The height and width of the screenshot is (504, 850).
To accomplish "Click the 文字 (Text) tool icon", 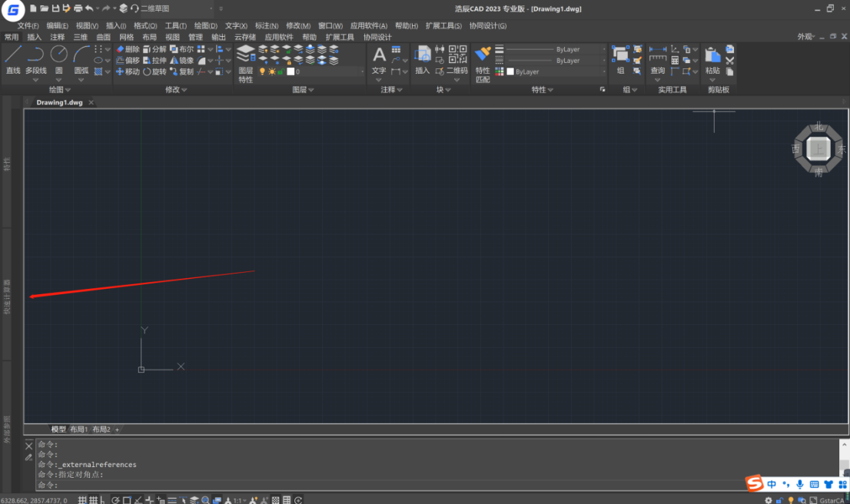I will pos(379,55).
